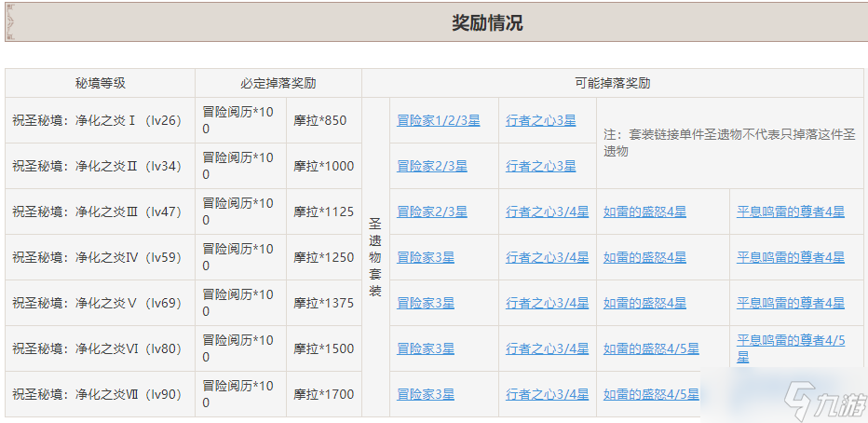Open 如雷的盛怒4星 link in 净化之炎Ⅲ row
The width and height of the screenshot is (868, 423).
pyautogui.click(x=644, y=211)
